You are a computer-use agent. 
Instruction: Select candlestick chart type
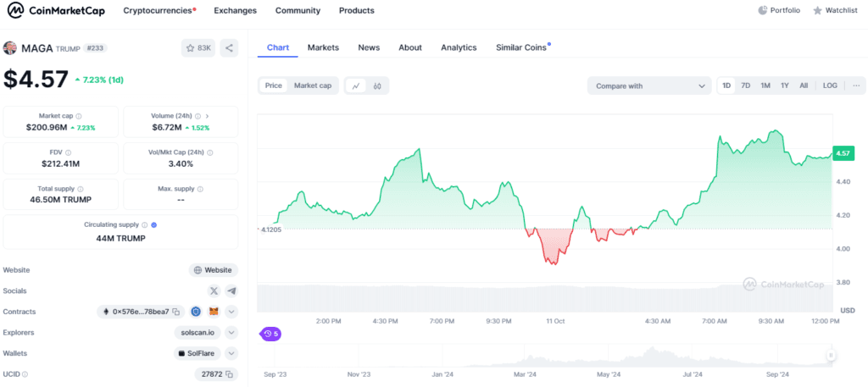(x=377, y=86)
